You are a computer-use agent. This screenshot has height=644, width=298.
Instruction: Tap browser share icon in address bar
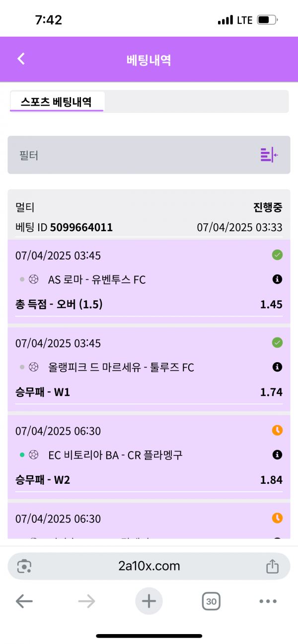pyautogui.click(x=272, y=566)
